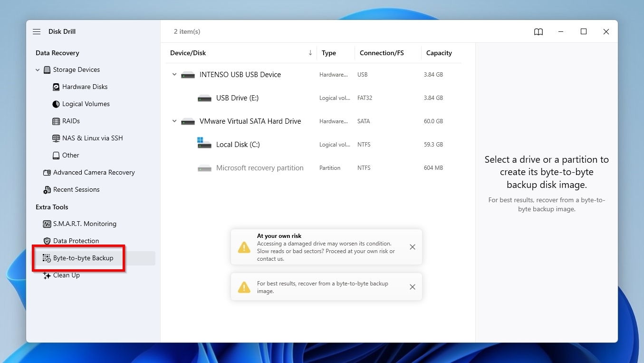Collapse the INTENSO USB USB Device tree
Screen dimensions: 644x363
(x=174, y=74)
